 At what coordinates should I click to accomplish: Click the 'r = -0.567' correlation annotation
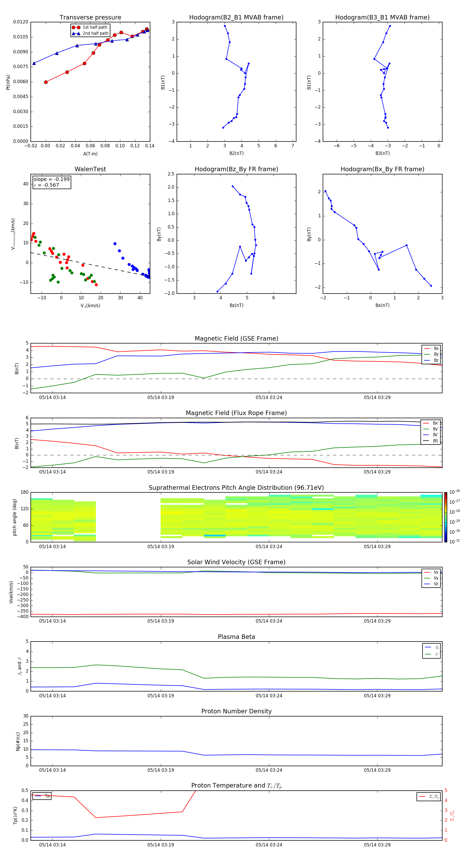47,185
